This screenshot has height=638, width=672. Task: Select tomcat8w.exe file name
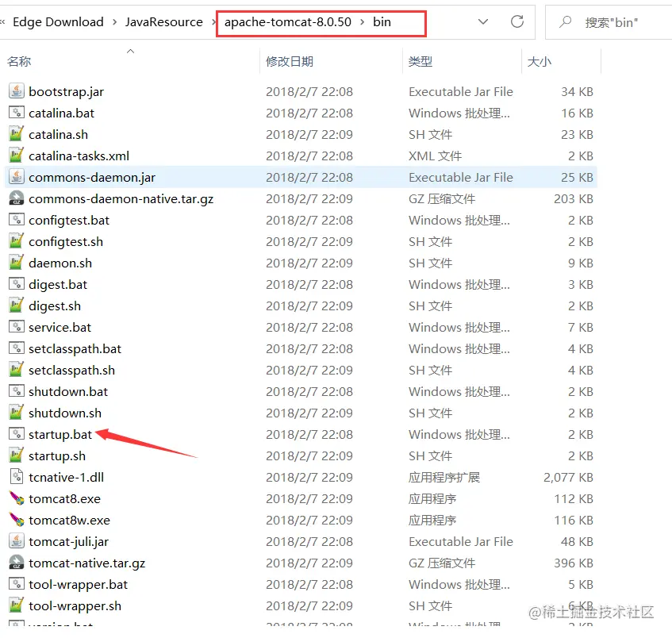click(x=70, y=520)
